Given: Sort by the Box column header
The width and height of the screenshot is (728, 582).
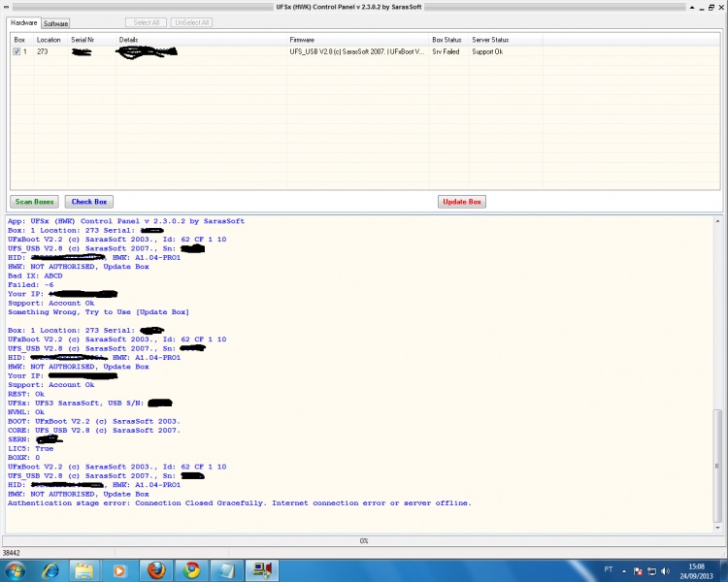Looking at the screenshot, I should click(x=21, y=40).
